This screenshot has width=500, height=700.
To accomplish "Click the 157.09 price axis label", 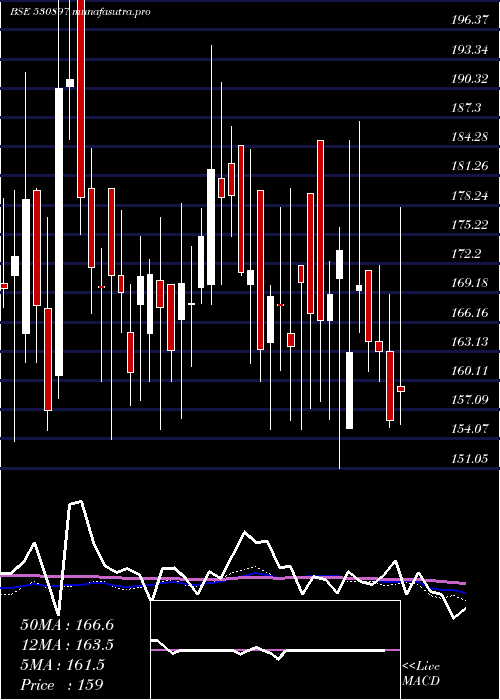I will (x=469, y=400).
